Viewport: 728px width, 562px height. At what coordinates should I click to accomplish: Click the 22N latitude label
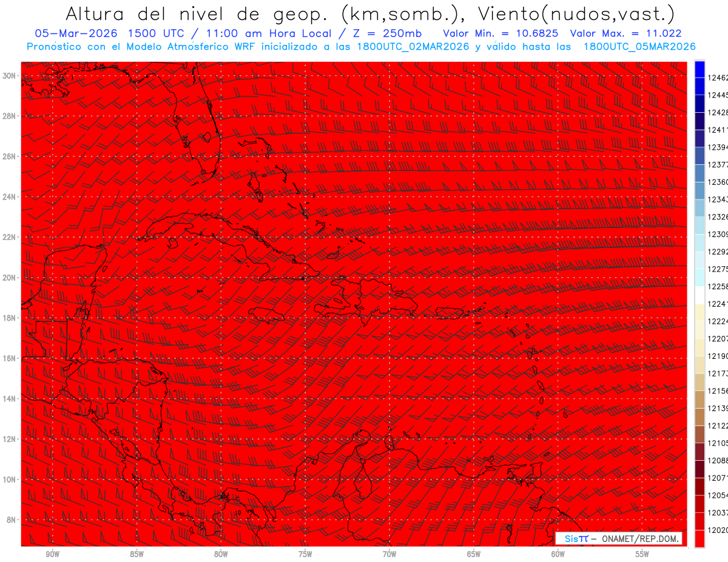point(9,237)
